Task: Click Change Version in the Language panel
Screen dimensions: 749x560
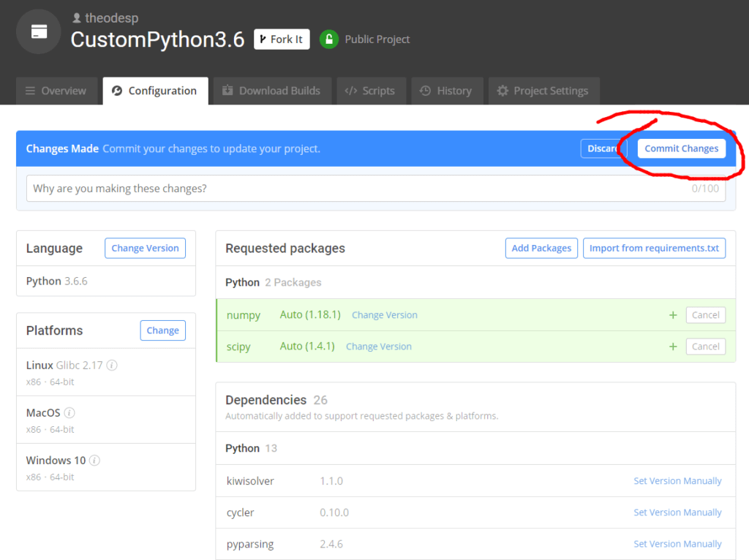Action: pos(145,249)
